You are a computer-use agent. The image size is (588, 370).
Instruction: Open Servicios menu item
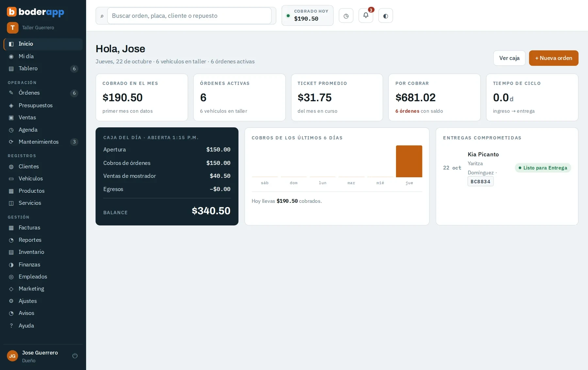(43, 203)
